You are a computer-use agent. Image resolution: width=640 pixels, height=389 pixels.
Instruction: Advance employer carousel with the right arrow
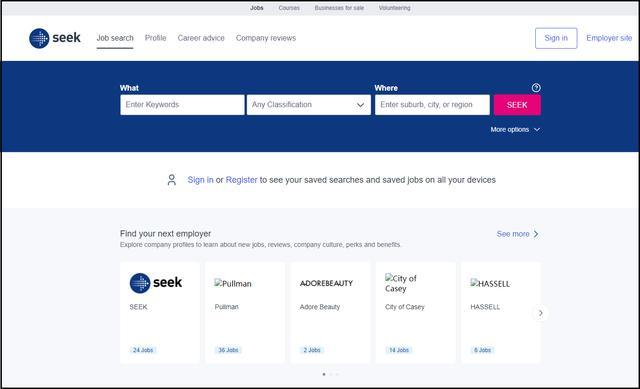[x=540, y=313]
